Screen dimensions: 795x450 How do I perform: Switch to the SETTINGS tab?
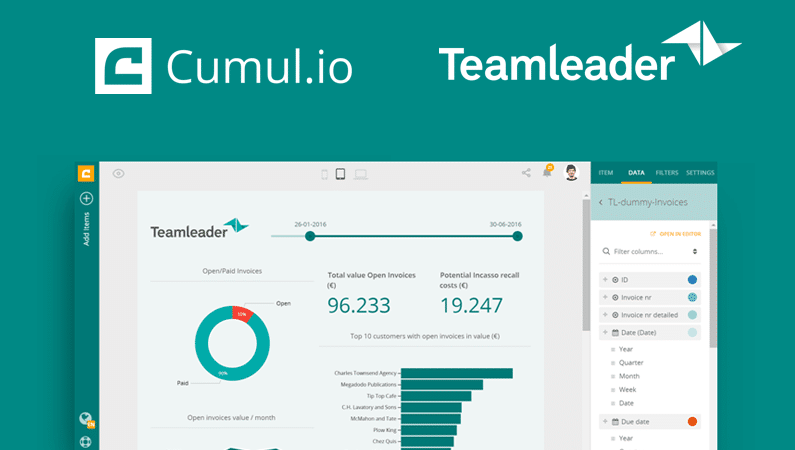[x=700, y=173]
